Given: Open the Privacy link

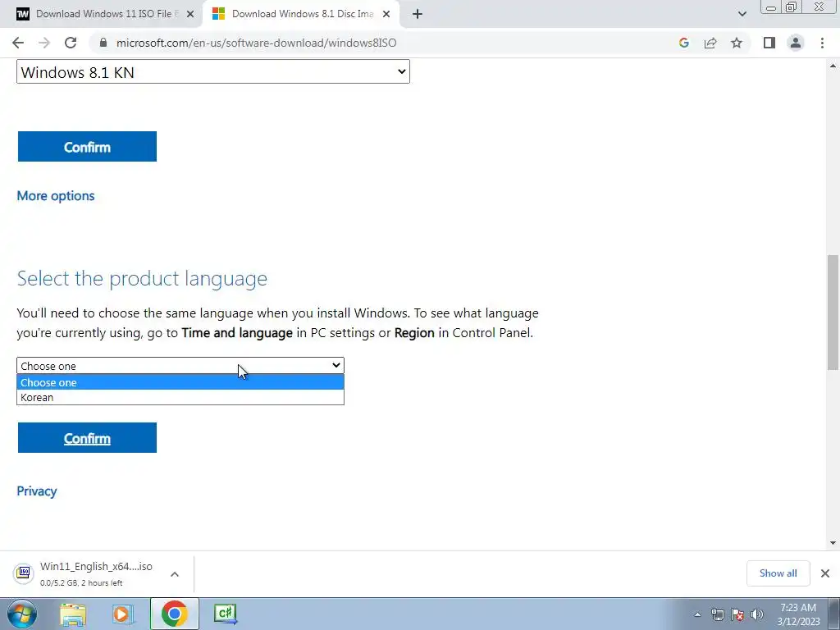Looking at the screenshot, I should point(36,491).
